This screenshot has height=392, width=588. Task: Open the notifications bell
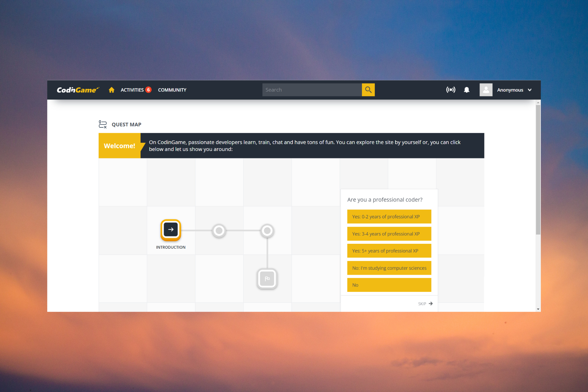466,90
